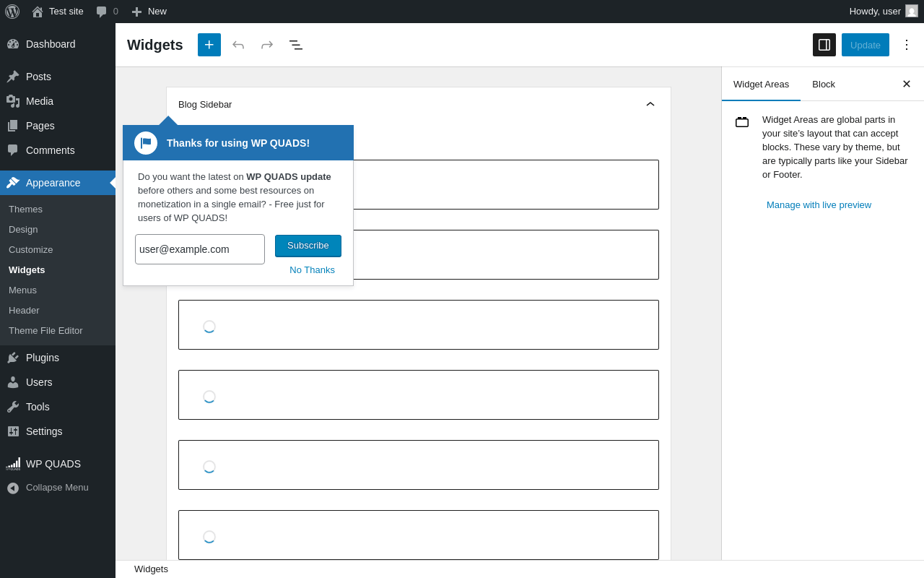Screen dimensions: 924x578
Task: Close the settings sidebar with X
Action: point(907,84)
